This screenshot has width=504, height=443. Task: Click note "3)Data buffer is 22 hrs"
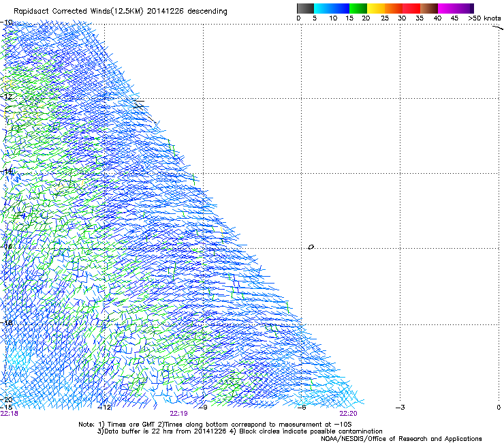136,431
